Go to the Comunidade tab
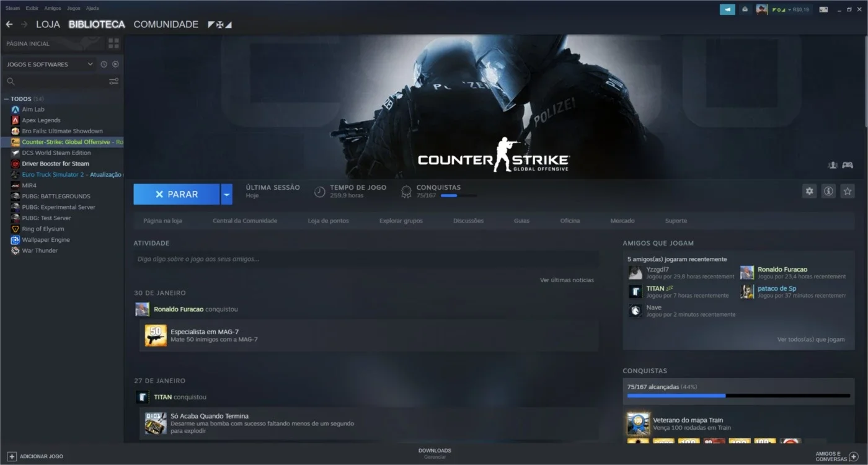Screen dimensions: 868x465 (x=166, y=24)
